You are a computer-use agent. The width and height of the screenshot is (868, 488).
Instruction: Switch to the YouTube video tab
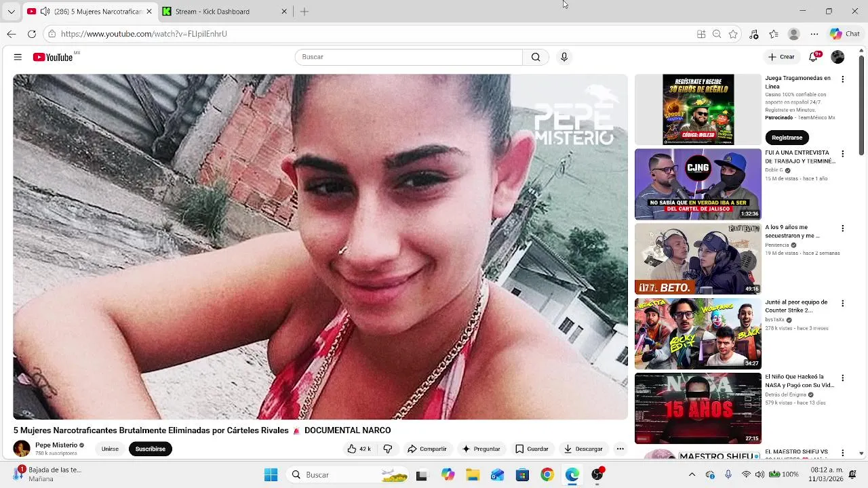click(x=90, y=12)
